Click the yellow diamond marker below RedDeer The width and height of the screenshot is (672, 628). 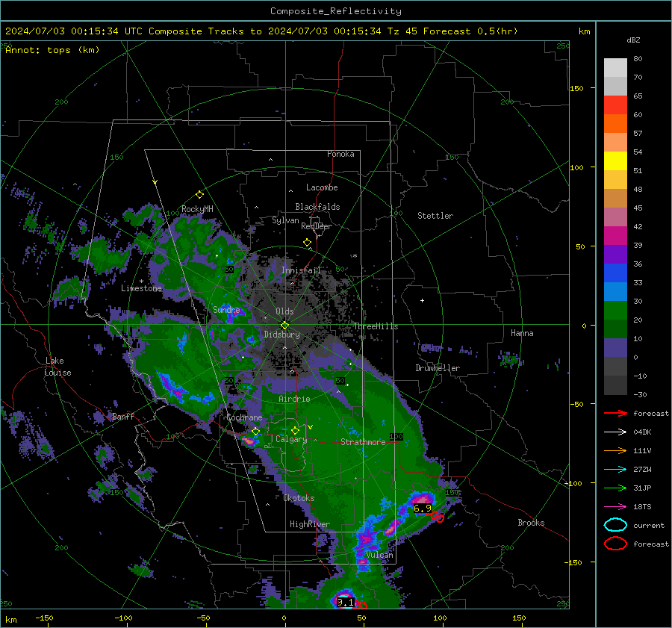click(307, 243)
